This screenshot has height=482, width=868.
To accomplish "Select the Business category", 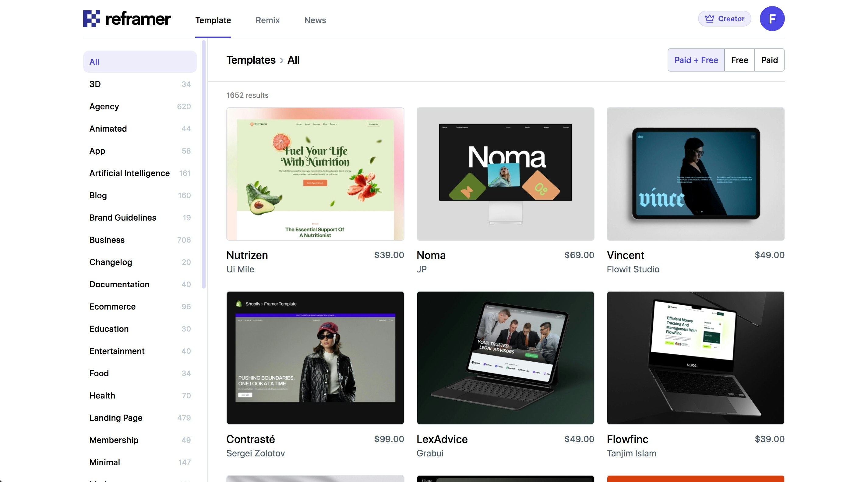I will pyautogui.click(x=140, y=240).
